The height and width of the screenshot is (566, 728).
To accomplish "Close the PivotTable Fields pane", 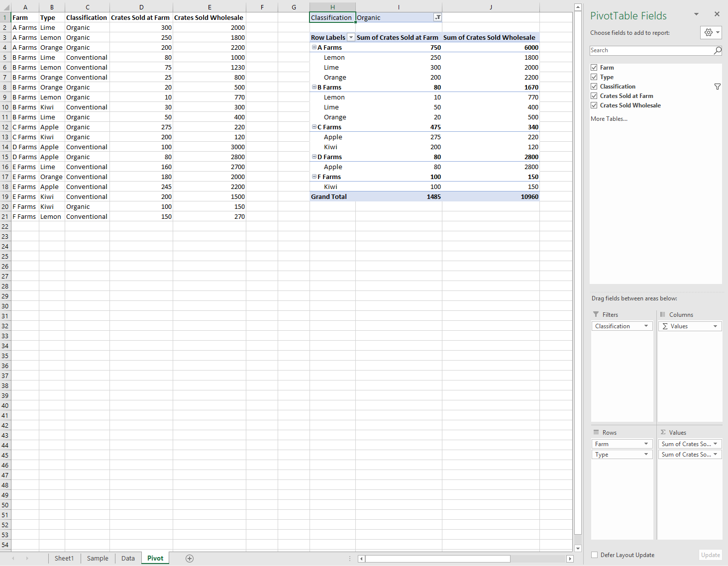I will point(717,13).
